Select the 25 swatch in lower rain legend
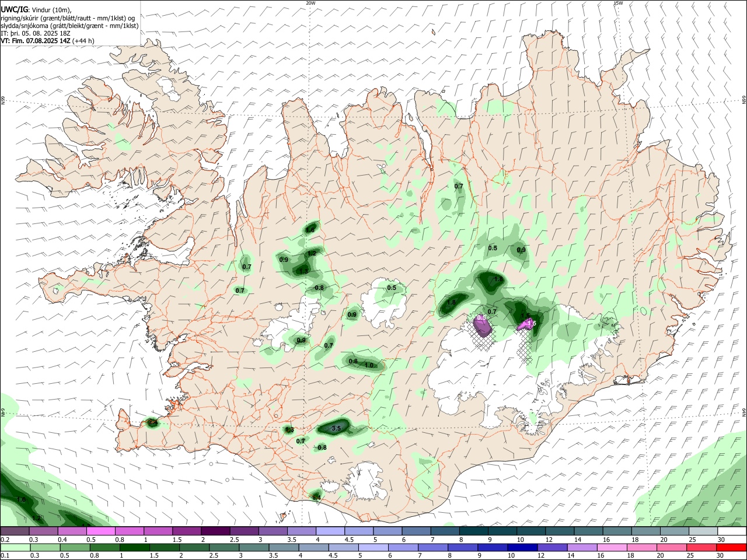Image resolution: width=747 pixels, height=560 pixels. tap(702, 548)
